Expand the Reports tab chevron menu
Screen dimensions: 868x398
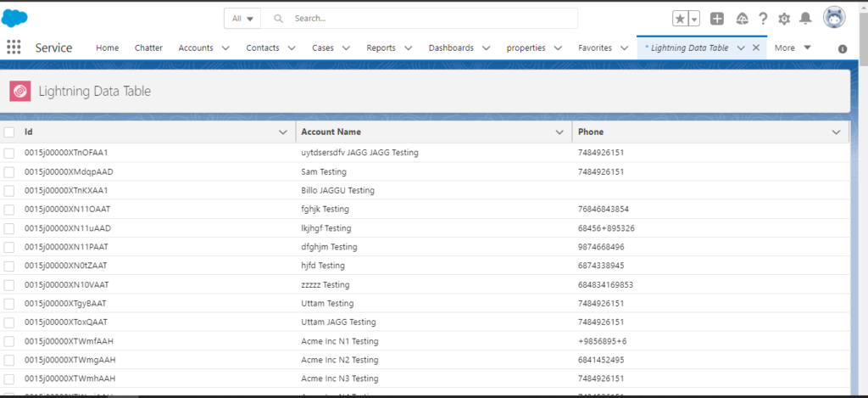coord(408,48)
